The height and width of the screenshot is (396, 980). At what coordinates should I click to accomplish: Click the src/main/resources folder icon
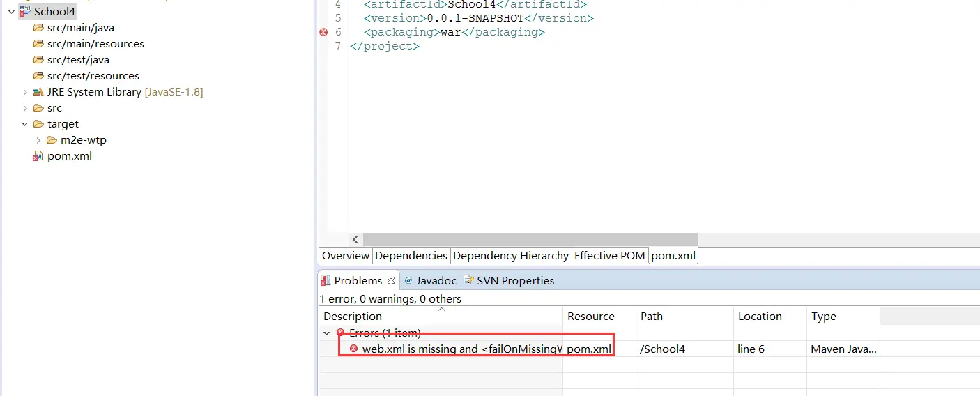[38, 44]
